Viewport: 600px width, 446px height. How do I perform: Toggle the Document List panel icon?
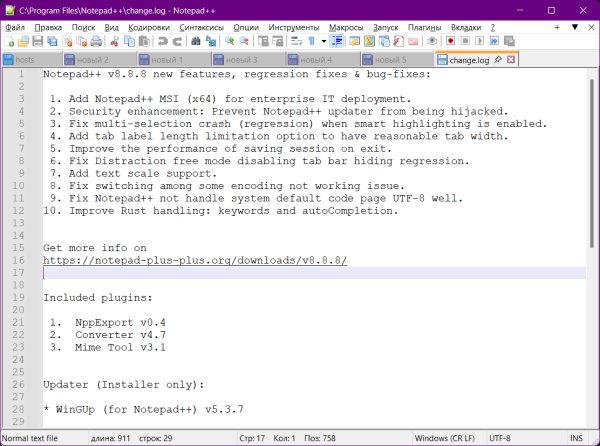pos(384,41)
